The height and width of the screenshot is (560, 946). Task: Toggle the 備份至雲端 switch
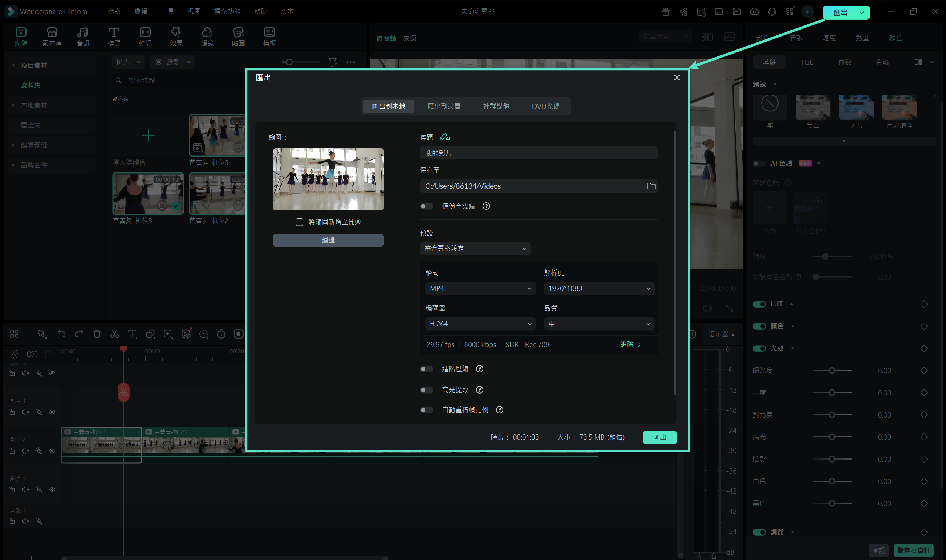pos(426,206)
